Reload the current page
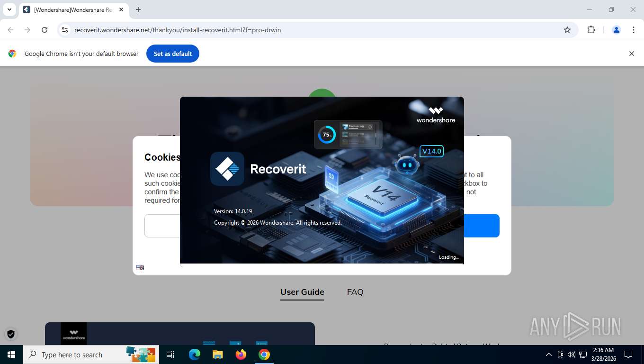 pyautogui.click(x=45, y=30)
